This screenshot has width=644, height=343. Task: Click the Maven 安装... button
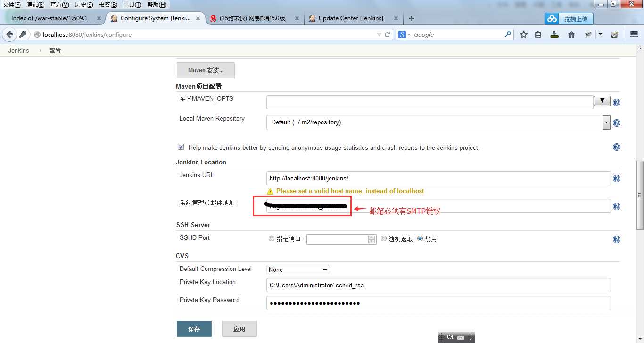(206, 70)
